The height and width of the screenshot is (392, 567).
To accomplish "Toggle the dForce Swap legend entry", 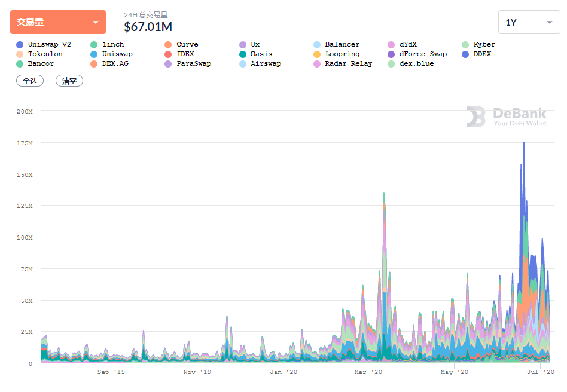I will [417, 54].
